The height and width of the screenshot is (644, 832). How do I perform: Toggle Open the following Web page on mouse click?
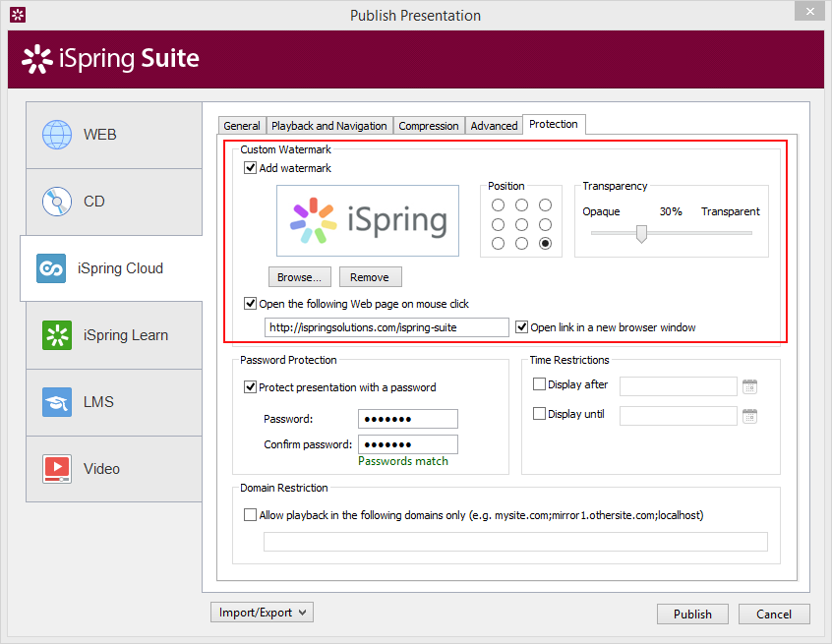[250, 304]
